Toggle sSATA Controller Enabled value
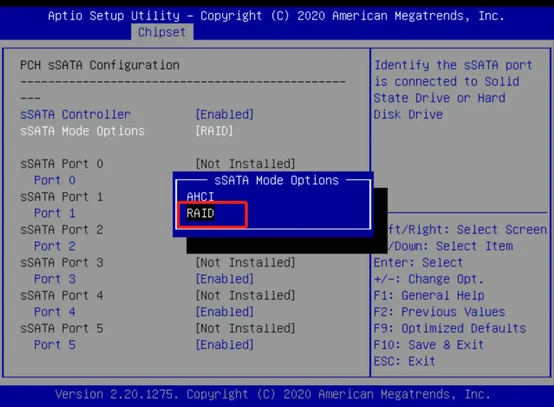 pos(225,114)
